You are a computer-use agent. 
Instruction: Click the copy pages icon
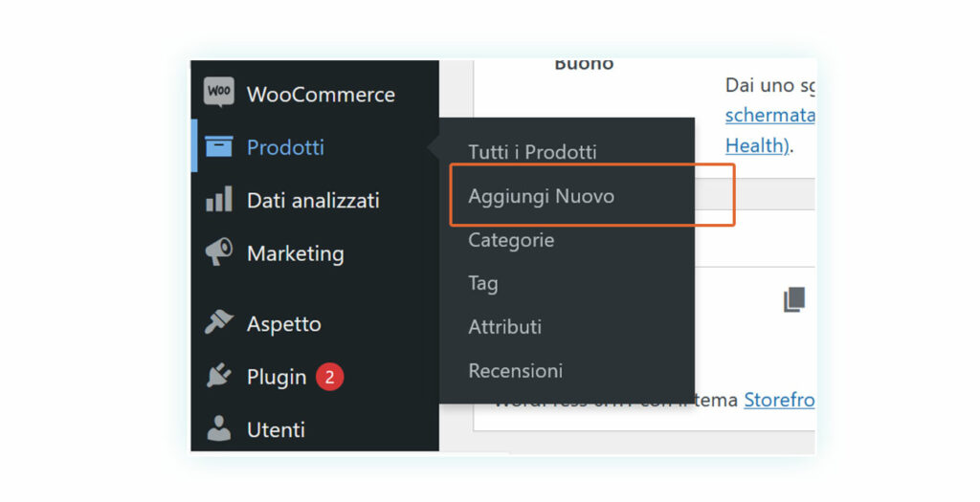794,299
